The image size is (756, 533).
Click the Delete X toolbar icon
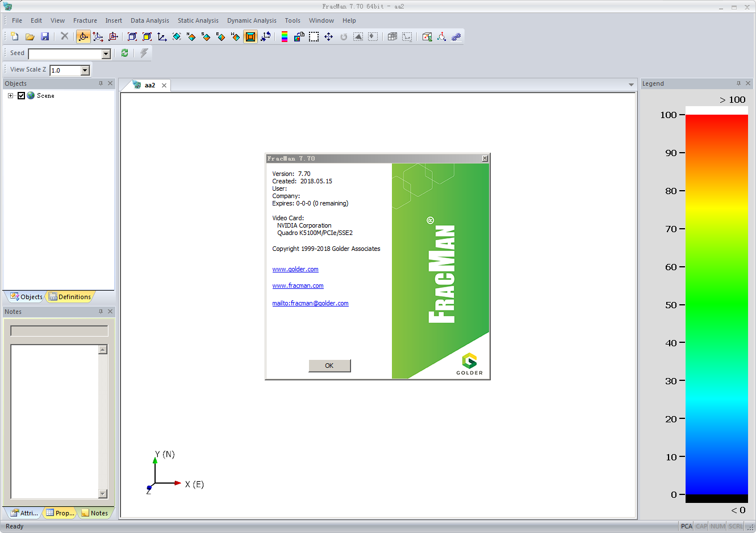click(x=64, y=36)
